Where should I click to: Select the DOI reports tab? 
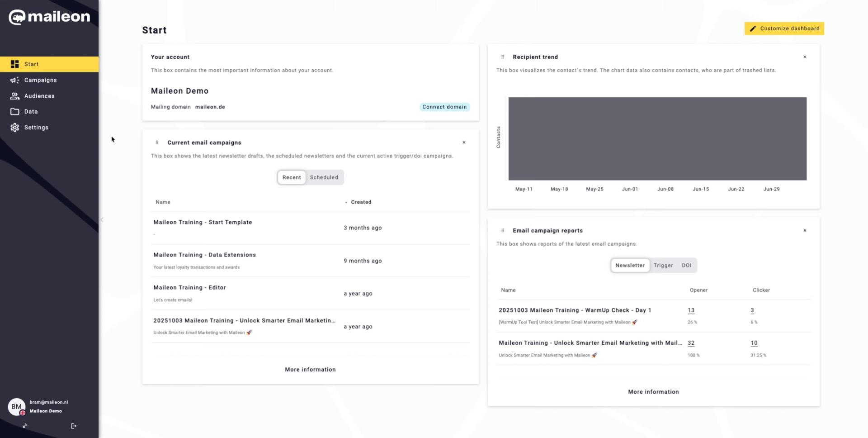point(686,266)
